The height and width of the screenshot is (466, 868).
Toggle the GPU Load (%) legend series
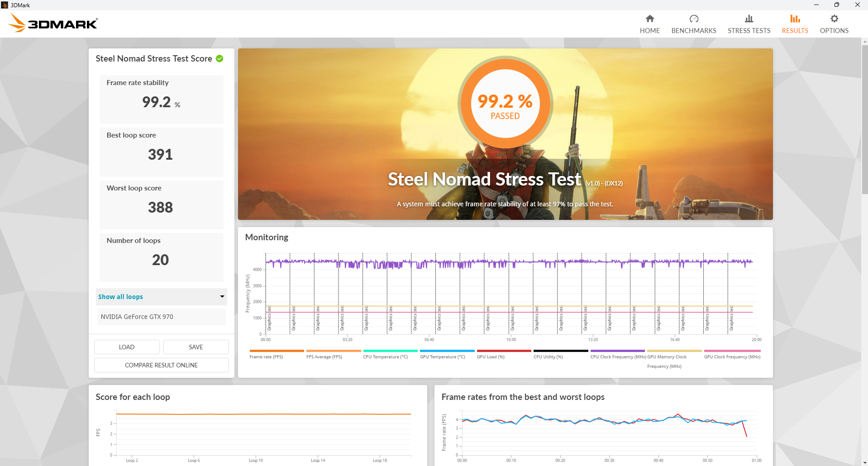[x=491, y=357]
